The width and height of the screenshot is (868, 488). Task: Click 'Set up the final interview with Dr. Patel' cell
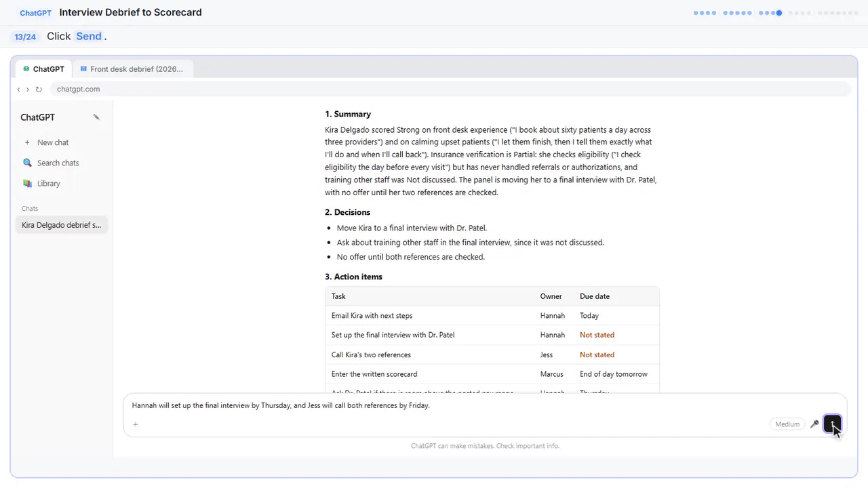pyautogui.click(x=393, y=335)
